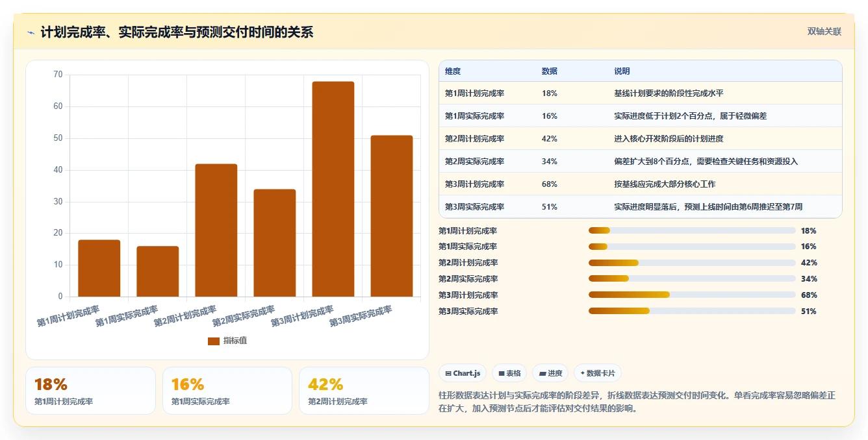Click the 双轴关联 label in header

824,31
